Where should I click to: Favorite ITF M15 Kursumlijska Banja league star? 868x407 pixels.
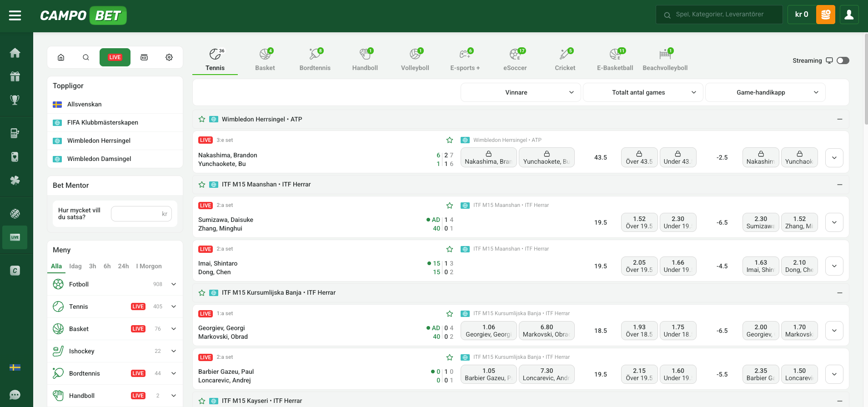[202, 293]
